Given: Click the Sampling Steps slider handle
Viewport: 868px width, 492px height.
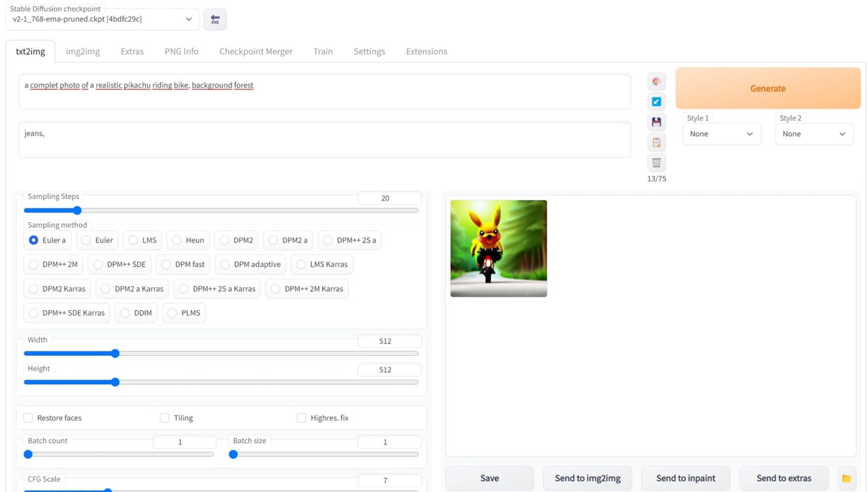Looking at the screenshot, I should tap(77, 211).
